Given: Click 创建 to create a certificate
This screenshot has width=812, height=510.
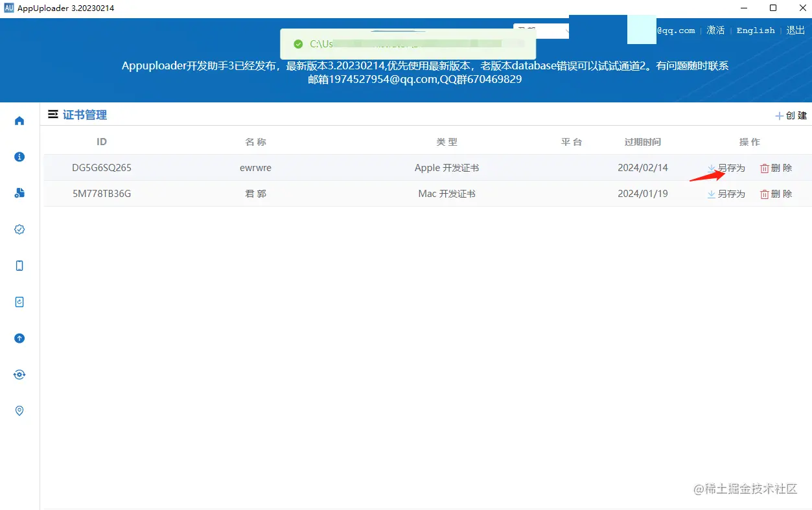Looking at the screenshot, I should [791, 115].
